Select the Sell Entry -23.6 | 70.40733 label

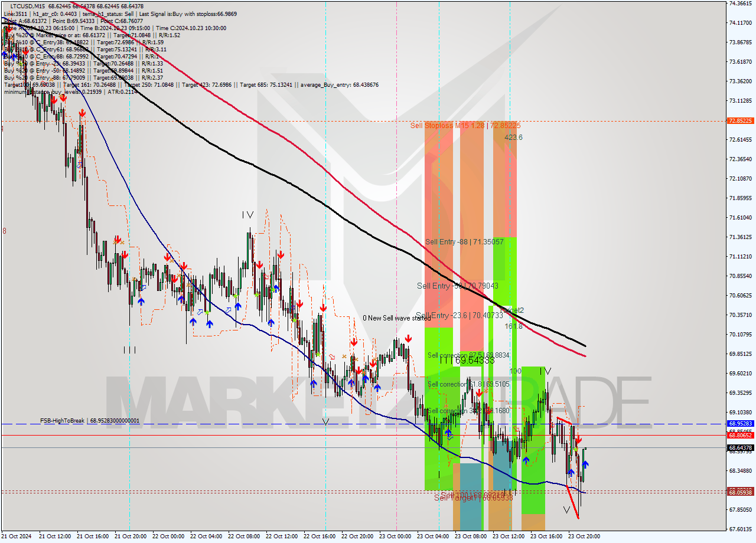click(460, 316)
